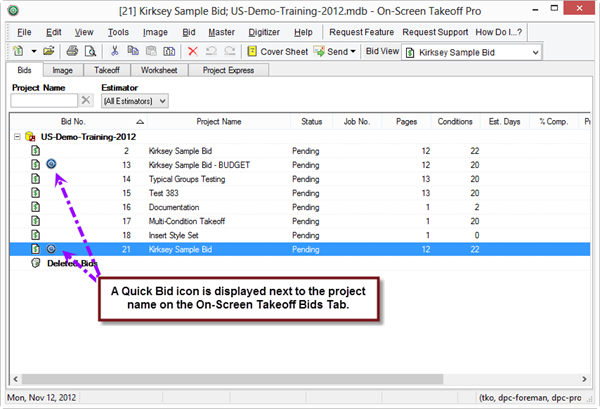Click the red X Delete icon
This screenshot has height=409, width=600.
[193, 51]
